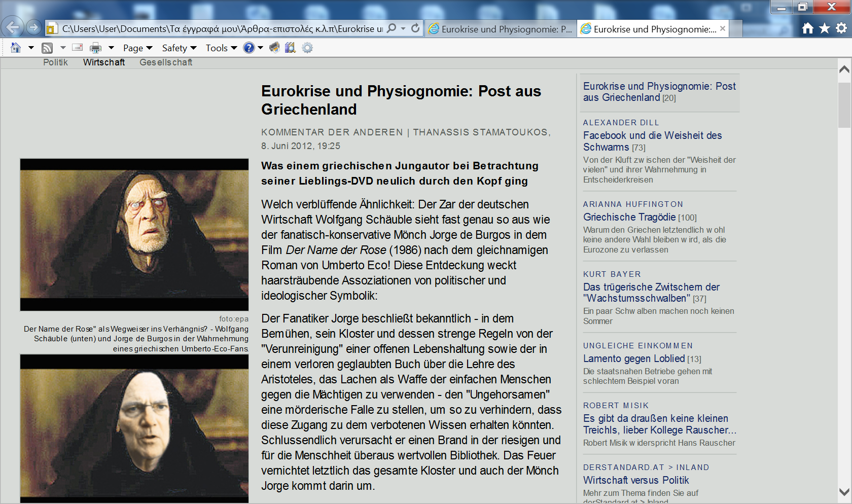Open the browser Home icon at top right

click(x=808, y=28)
